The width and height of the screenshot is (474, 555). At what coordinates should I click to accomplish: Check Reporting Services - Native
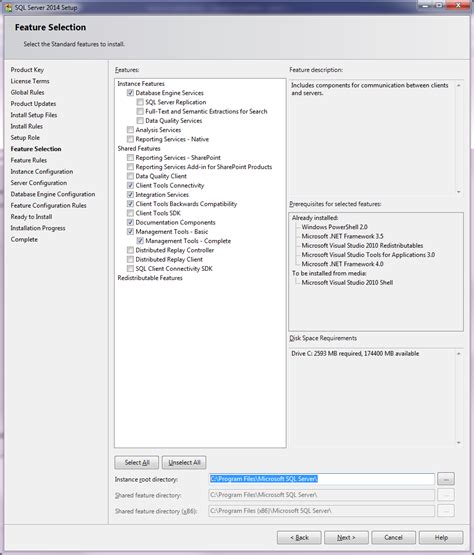(x=130, y=139)
